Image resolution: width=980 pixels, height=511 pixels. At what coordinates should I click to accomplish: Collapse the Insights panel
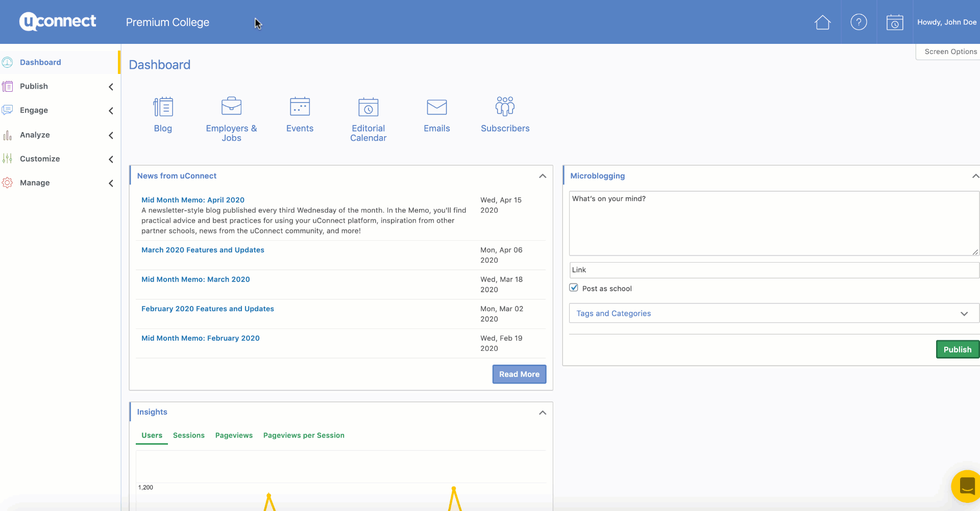pyautogui.click(x=542, y=413)
